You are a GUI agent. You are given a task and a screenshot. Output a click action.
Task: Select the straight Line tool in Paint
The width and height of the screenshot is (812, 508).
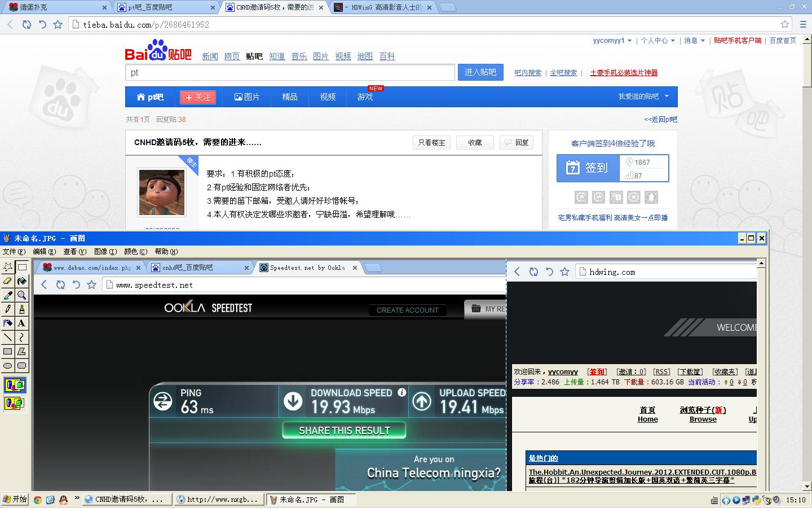coord(8,338)
